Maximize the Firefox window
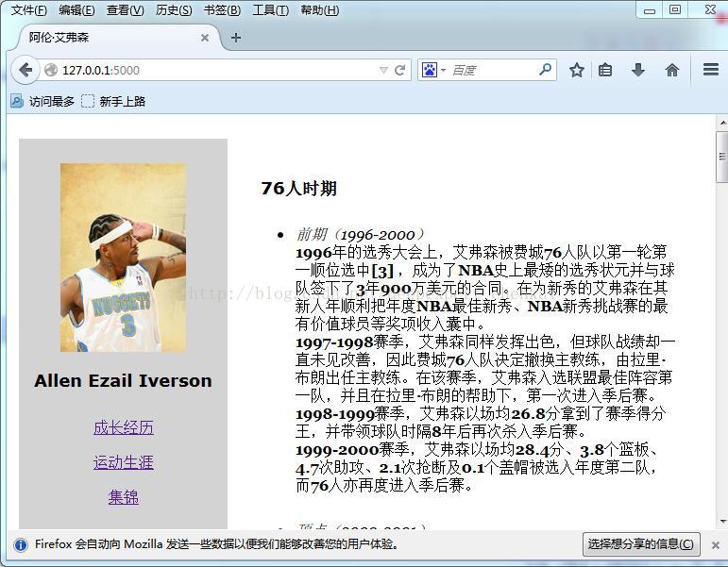 pyautogui.click(x=674, y=9)
